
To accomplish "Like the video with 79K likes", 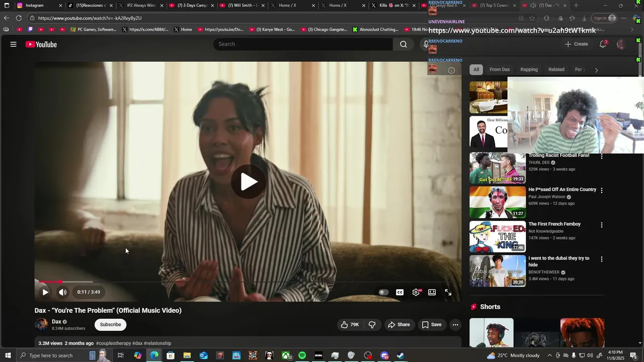I will pos(350,325).
